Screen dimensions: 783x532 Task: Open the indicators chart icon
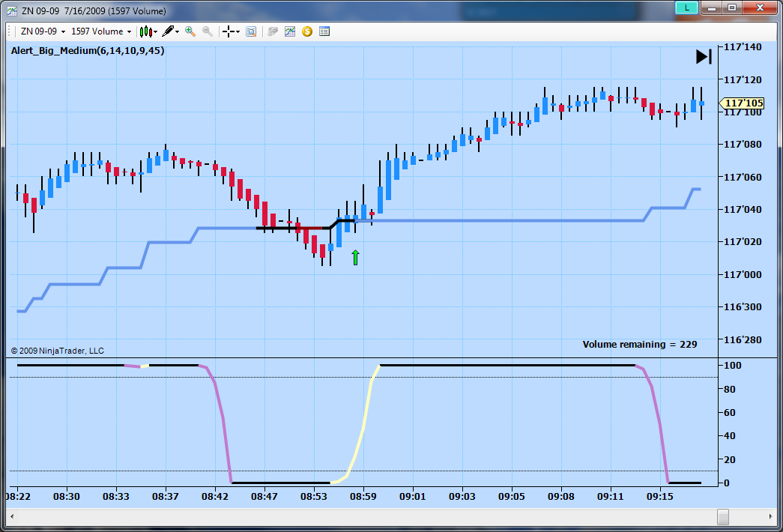[290, 31]
